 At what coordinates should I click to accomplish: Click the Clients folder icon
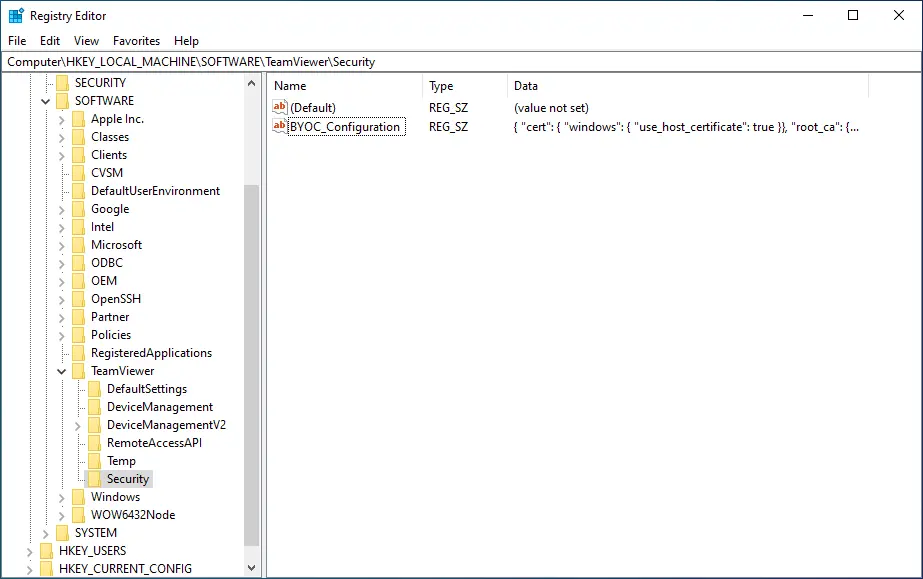pyautogui.click(x=78, y=155)
